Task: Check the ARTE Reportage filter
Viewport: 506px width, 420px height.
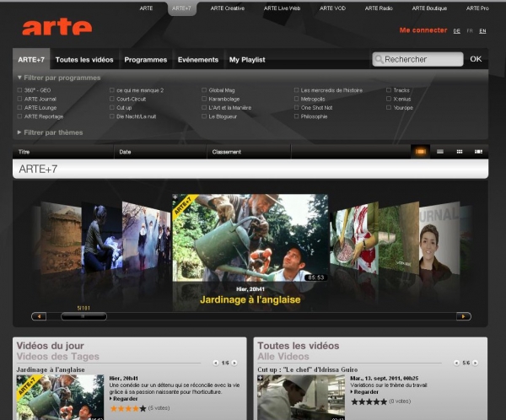Action: [x=19, y=116]
